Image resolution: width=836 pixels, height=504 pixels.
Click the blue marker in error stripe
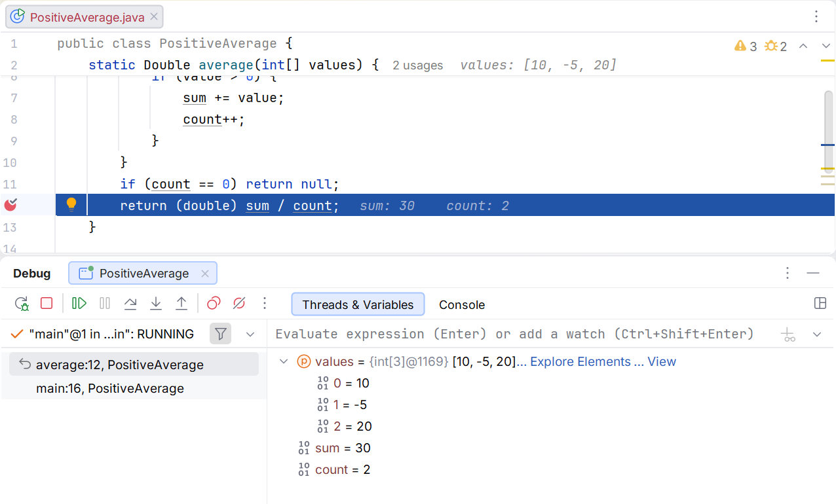(827, 145)
